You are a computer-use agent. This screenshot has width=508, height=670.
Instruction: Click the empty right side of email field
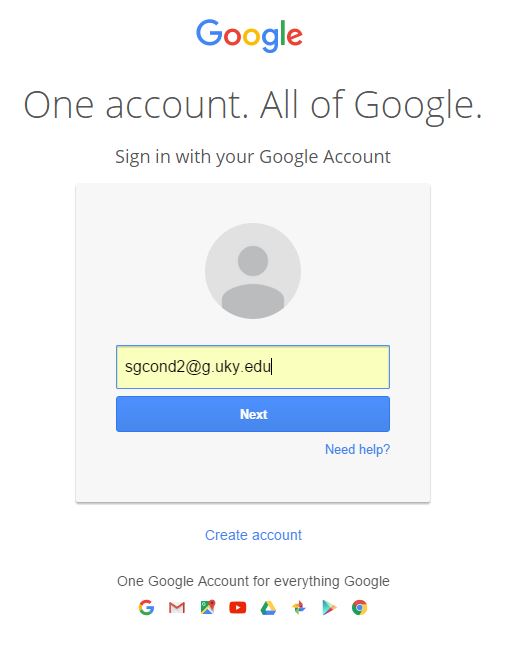pos(331,367)
